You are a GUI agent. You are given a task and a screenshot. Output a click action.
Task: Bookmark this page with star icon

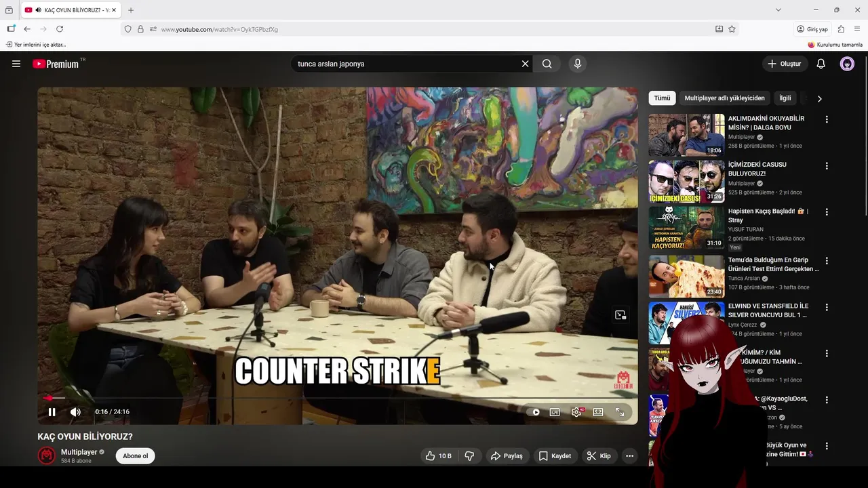(732, 29)
